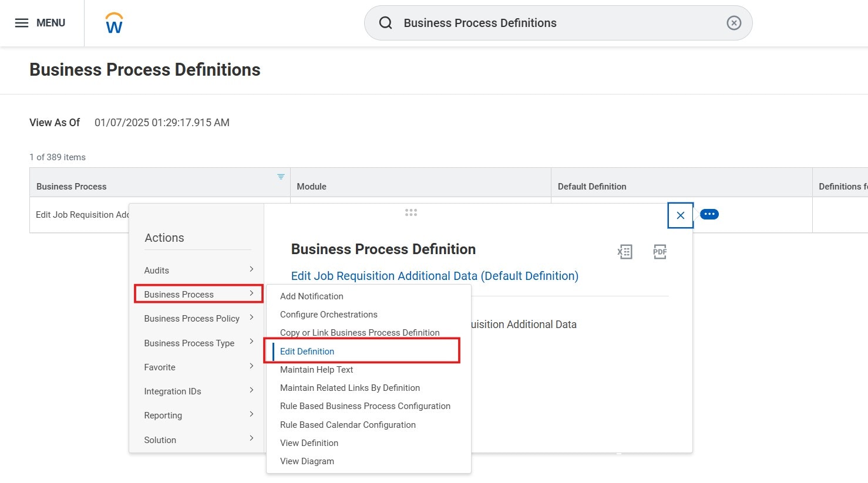Open the Reporting actions submenu
Image resolution: width=868 pixels, height=483 pixels.
[198, 415]
